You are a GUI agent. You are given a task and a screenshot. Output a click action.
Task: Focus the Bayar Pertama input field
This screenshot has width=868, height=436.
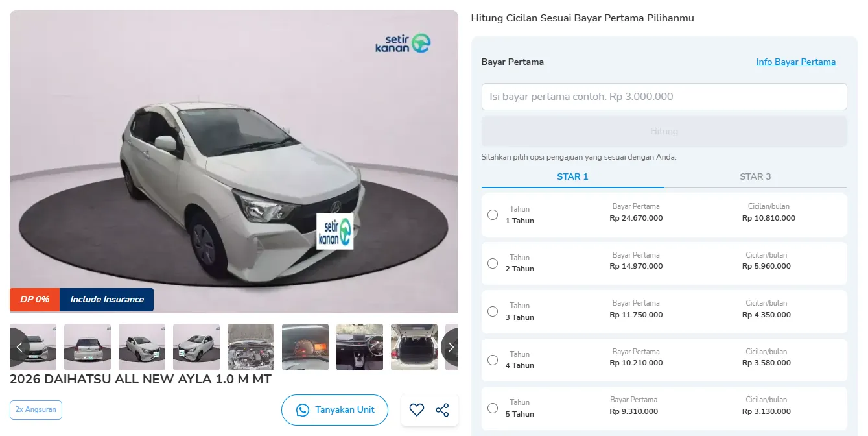tap(664, 97)
